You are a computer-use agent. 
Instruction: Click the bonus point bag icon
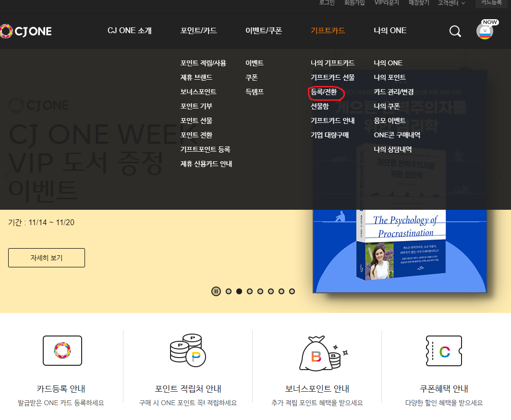[x=323, y=353]
